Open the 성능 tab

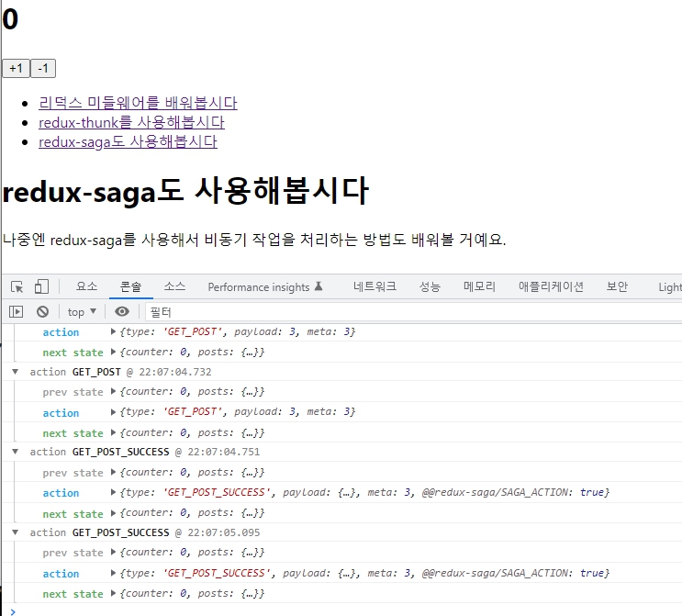430,286
